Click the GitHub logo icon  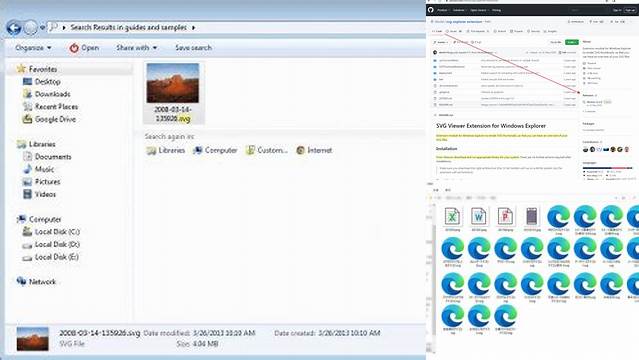click(431, 10)
